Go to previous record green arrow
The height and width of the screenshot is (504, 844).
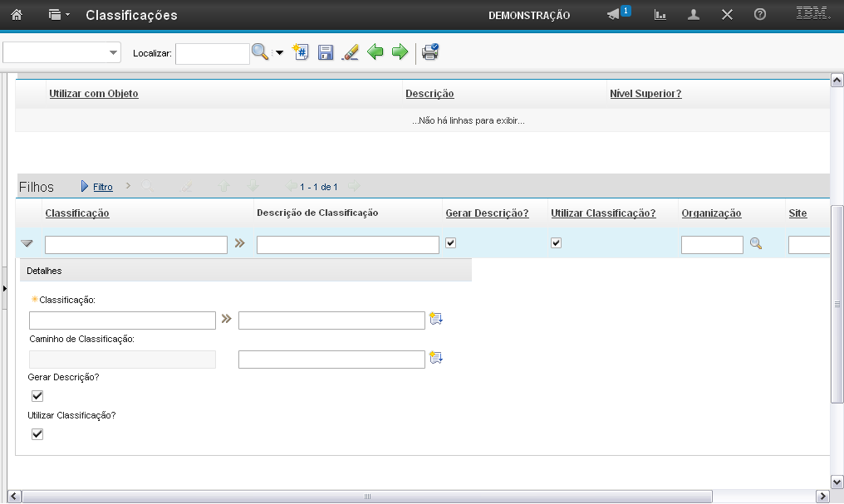(x=375, y=52)
